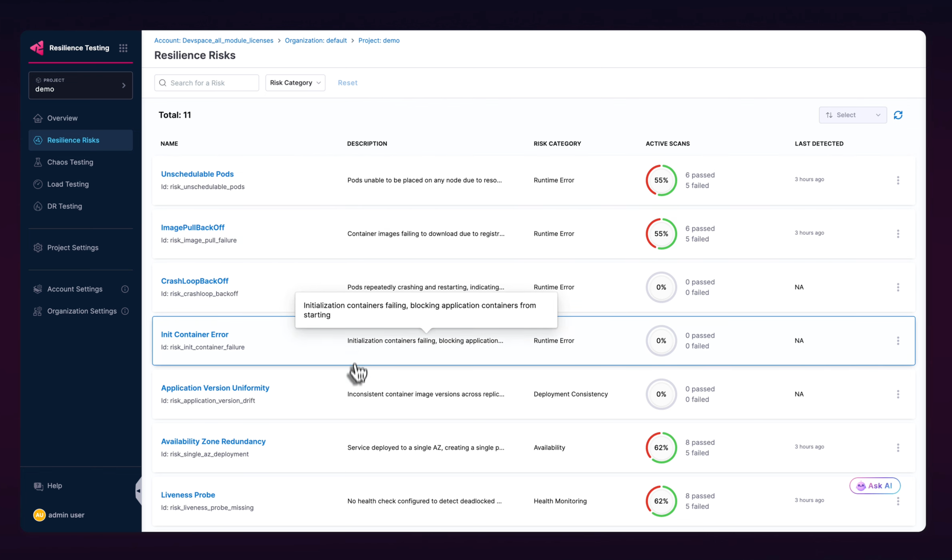This screenshot has width=952, height=560.
Task: Click 'Health Monitoring' category cell
Action: (x=560, y=501)
